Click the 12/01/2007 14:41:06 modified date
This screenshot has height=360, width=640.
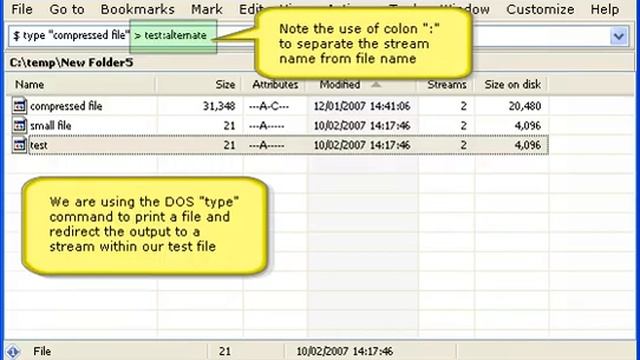362,106
